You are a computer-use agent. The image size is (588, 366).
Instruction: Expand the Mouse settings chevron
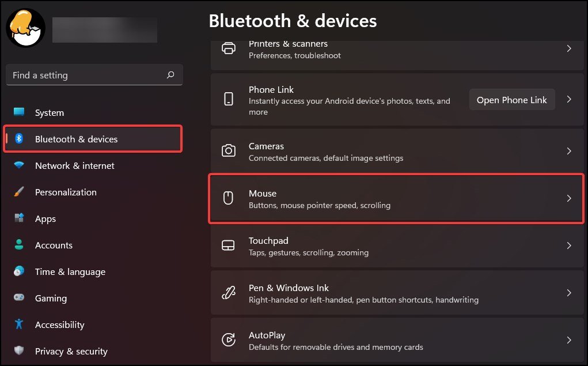tap(569, 198)
